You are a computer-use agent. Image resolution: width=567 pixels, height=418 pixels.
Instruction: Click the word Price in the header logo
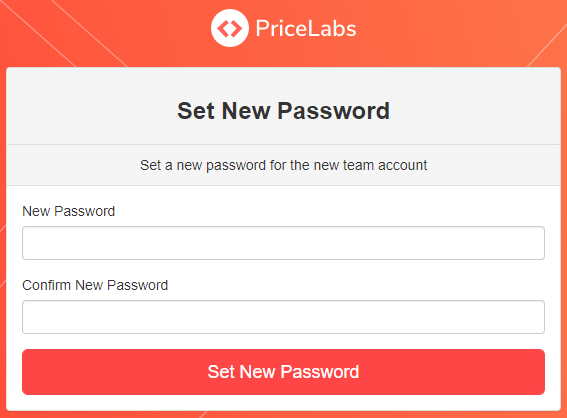[x=282, y=28]
